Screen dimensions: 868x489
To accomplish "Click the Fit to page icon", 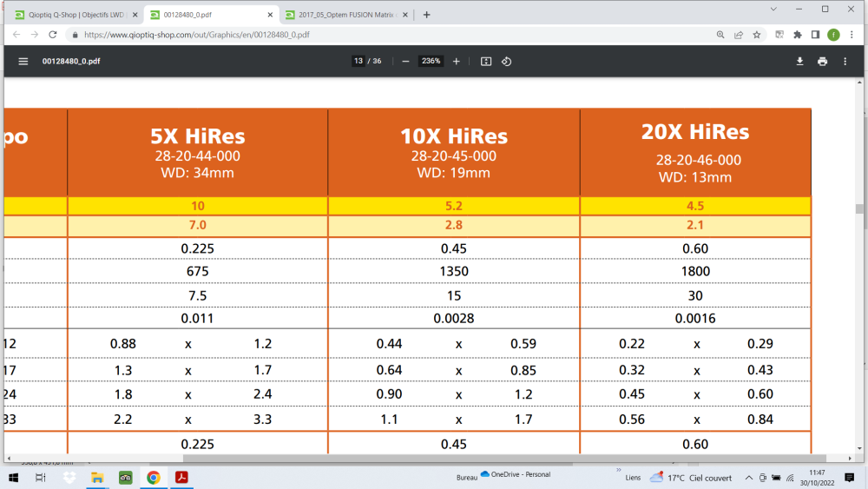I will 486,62.
